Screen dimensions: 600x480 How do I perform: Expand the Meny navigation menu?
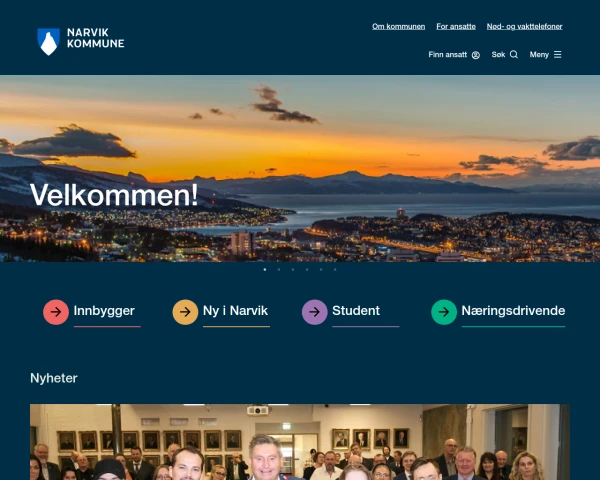point(545,54)
